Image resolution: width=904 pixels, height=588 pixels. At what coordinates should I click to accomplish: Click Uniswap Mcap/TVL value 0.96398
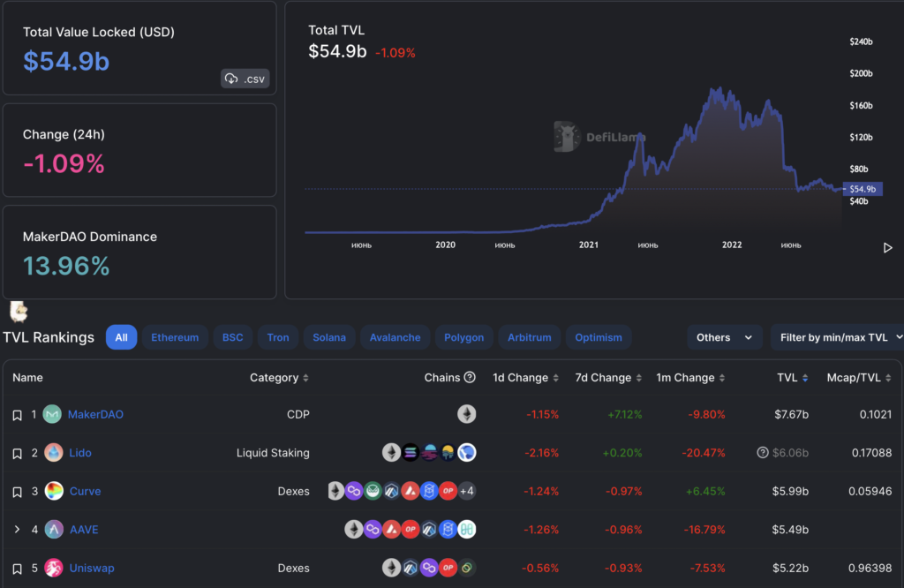870,568
